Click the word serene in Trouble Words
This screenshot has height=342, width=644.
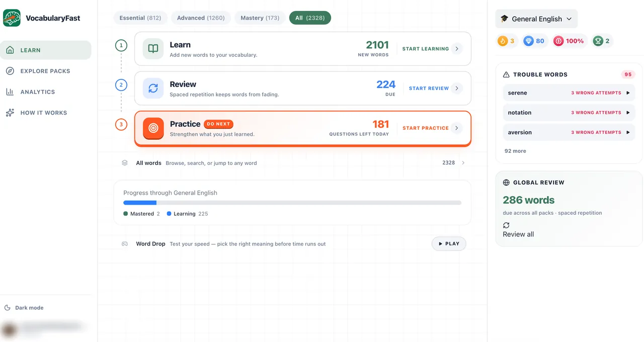click(517, 93)
